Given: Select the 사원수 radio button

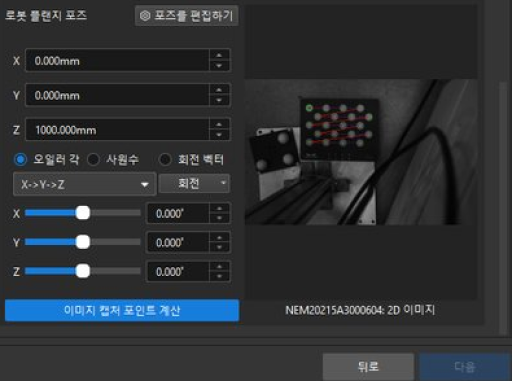Looking at the screenshot, I should pyautogui.click(x=93, y=160).
